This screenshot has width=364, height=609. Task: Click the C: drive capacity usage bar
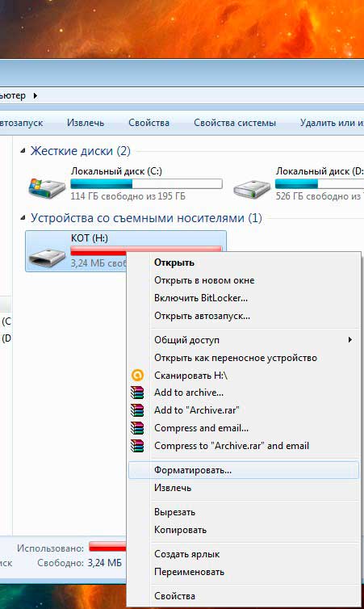(x=146, y=183)
